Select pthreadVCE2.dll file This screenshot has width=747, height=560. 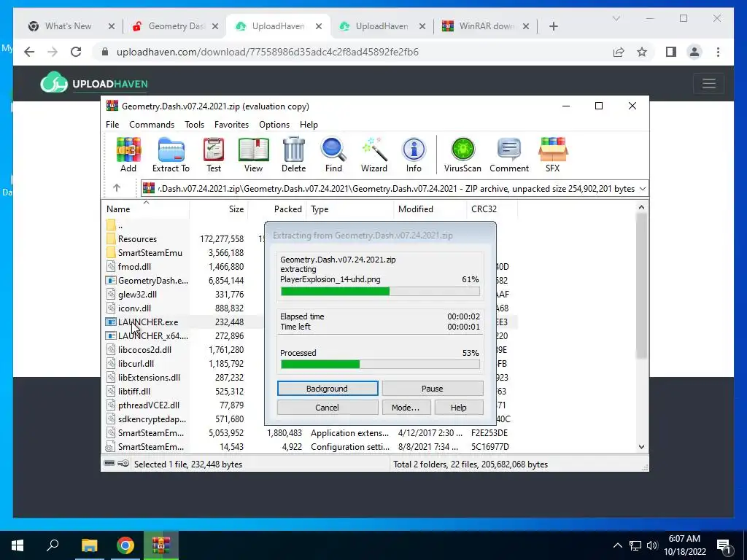[148, 405]
